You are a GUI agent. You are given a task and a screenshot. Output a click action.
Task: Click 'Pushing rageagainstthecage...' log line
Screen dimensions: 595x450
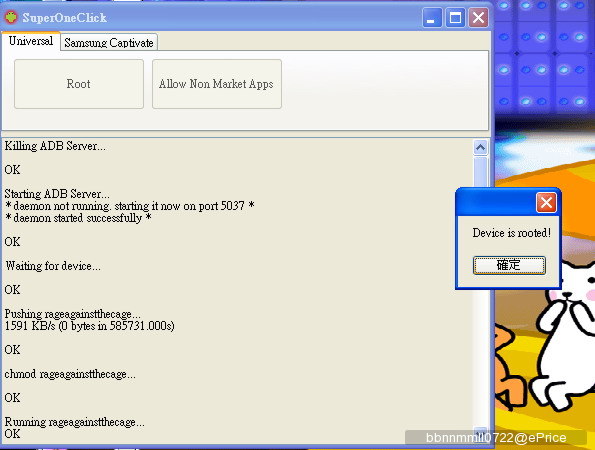point(72,314)
